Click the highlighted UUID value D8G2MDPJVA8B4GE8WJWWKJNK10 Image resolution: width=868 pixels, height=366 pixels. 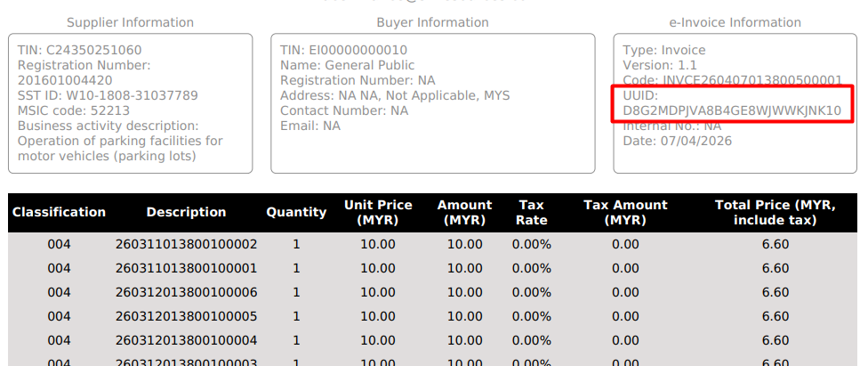click(731, 110)
